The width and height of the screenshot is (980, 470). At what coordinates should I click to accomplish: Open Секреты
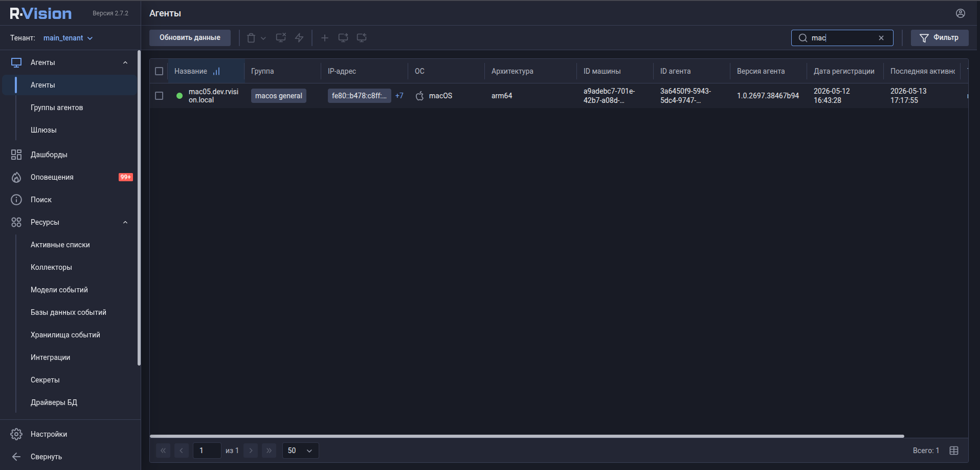click(x=45, y=380)
